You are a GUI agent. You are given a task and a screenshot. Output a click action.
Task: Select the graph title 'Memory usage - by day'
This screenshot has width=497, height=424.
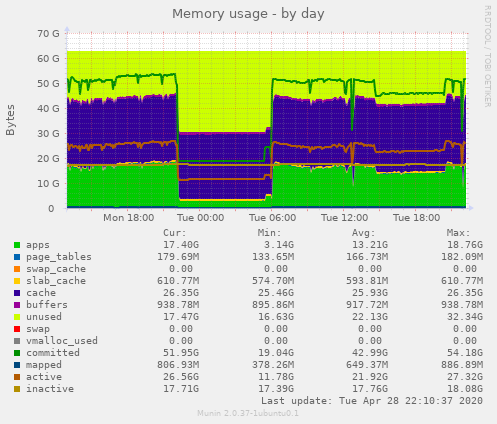[248, 14]
